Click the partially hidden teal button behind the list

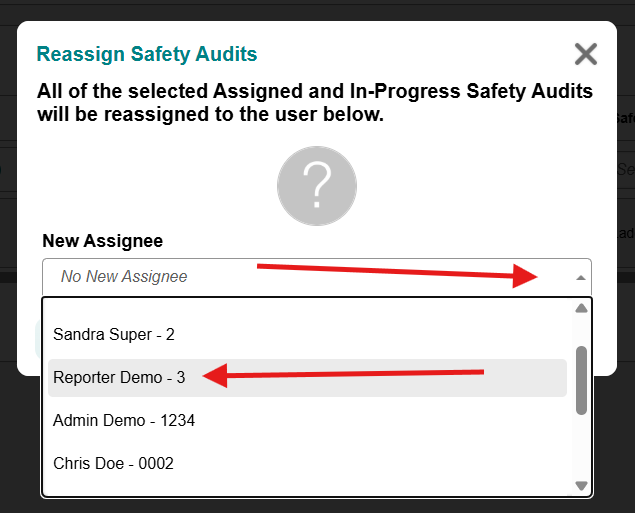pos(38,339)
